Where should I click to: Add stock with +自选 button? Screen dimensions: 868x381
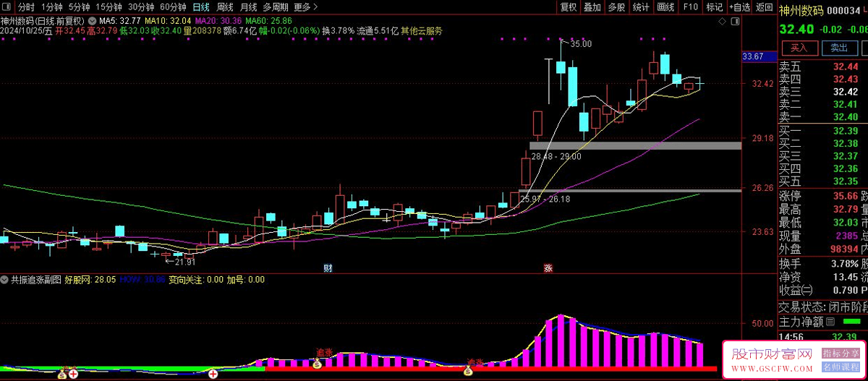[x=739, y=7]
